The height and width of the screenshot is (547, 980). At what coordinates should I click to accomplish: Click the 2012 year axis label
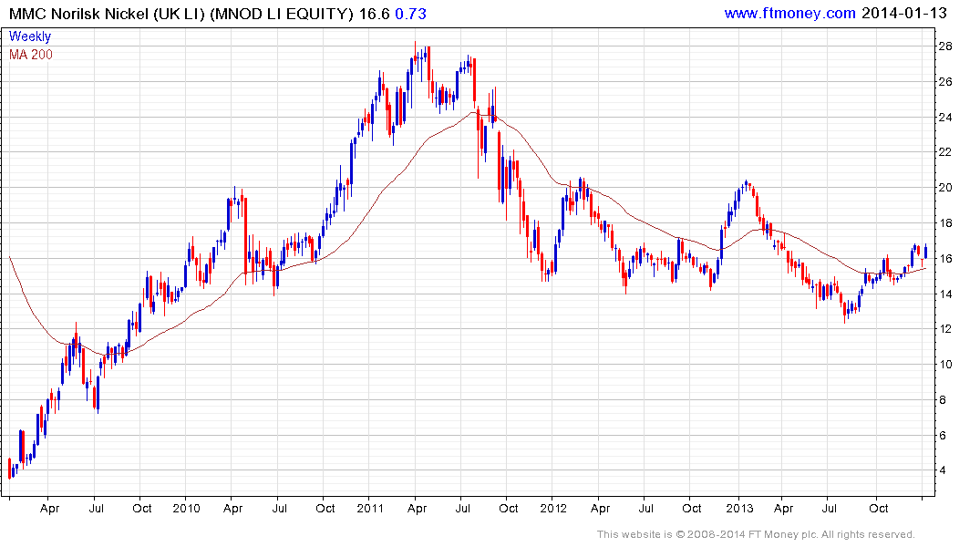[553, 508]
